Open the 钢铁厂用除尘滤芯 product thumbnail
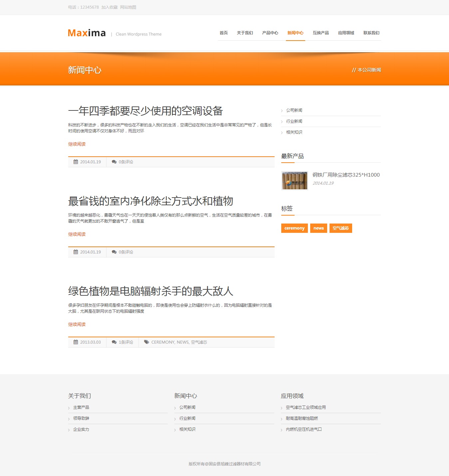The width and height of the screenshot is (449, 476). click(295, 181)
